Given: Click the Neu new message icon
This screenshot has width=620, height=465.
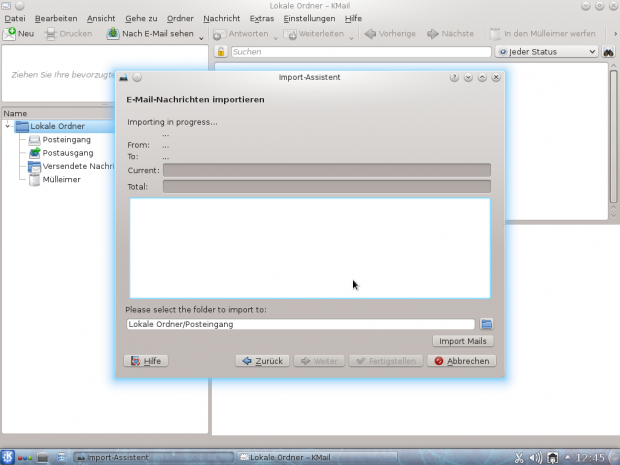Looking at the screenshot, I should [x=18, y=34].
